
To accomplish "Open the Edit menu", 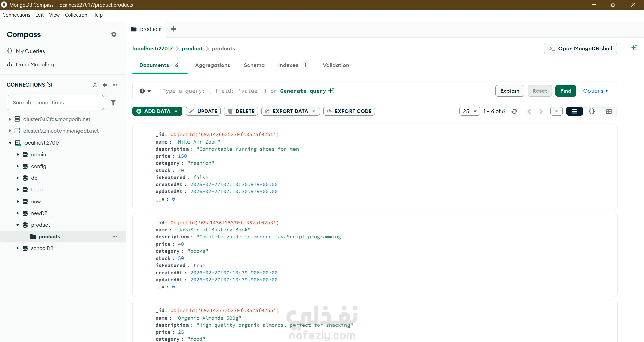I will 39,15.
